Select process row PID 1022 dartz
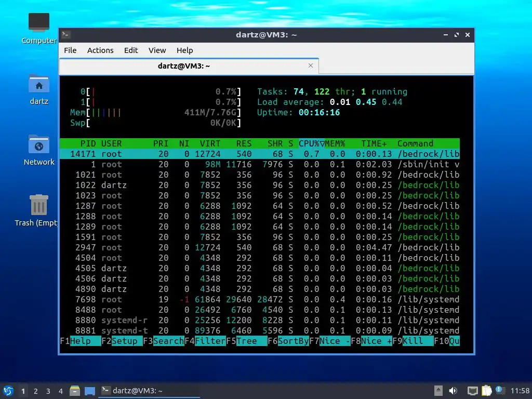The image size is (532, 399). tap(260, 185)
